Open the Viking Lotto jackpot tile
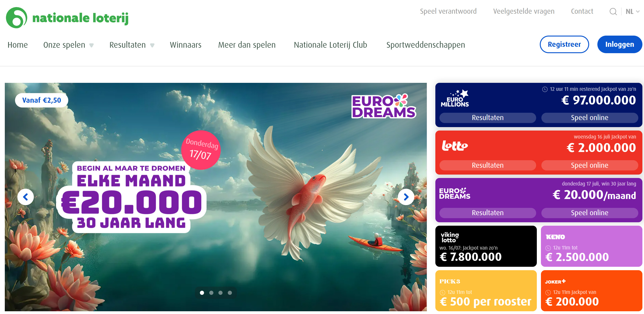 click(x=486, y=246)
